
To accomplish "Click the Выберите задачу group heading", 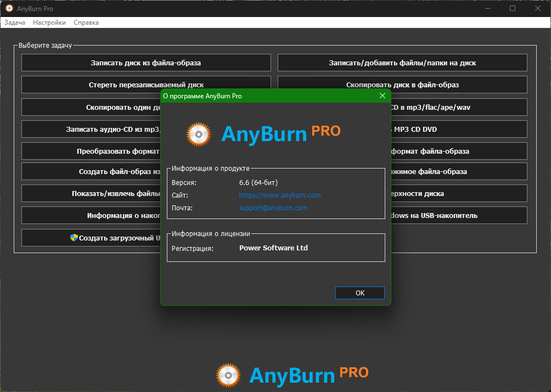I will (x=45, y=46).
